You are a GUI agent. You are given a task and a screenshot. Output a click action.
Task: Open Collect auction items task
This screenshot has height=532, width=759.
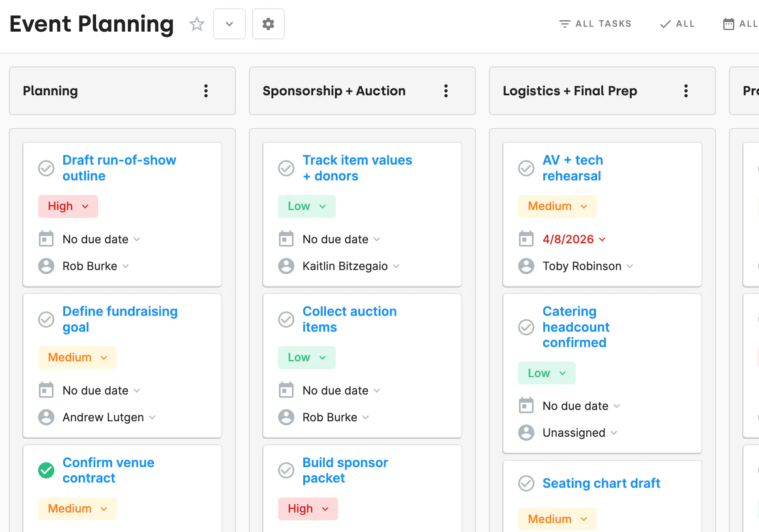pyautogui.click(x=349, y=319)
